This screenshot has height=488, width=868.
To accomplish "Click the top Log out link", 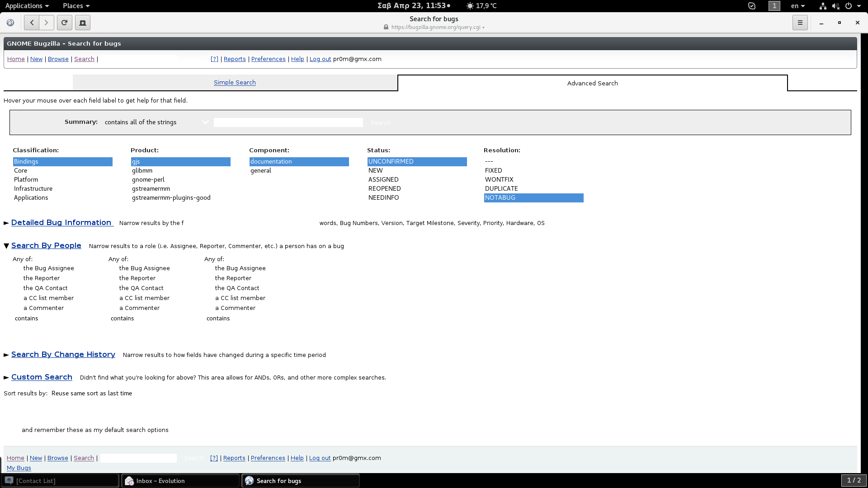I will tap(321, 59).
